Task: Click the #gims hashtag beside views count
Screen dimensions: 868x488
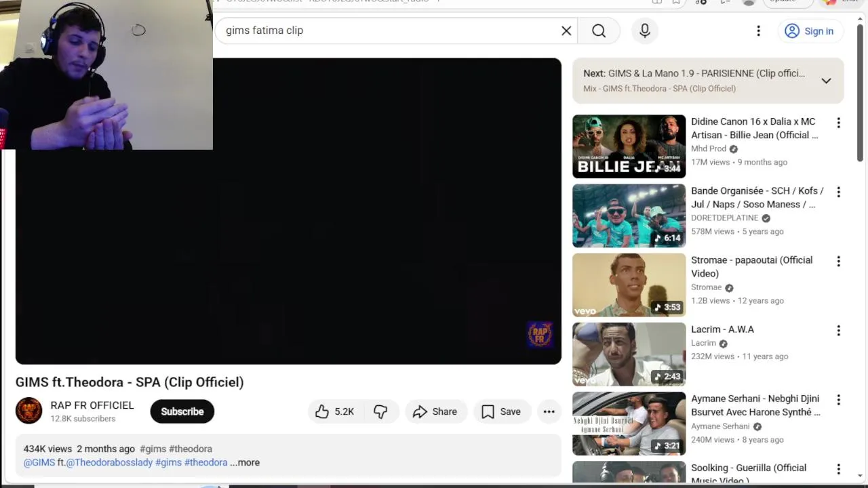Action: pos(153,449)
